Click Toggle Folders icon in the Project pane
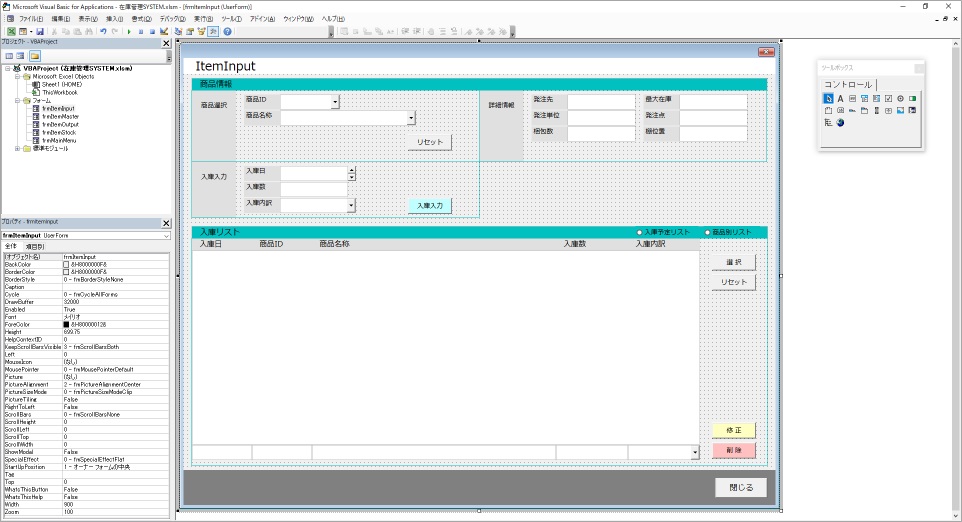This screenshot has height=522, width=962. [35, 56]
